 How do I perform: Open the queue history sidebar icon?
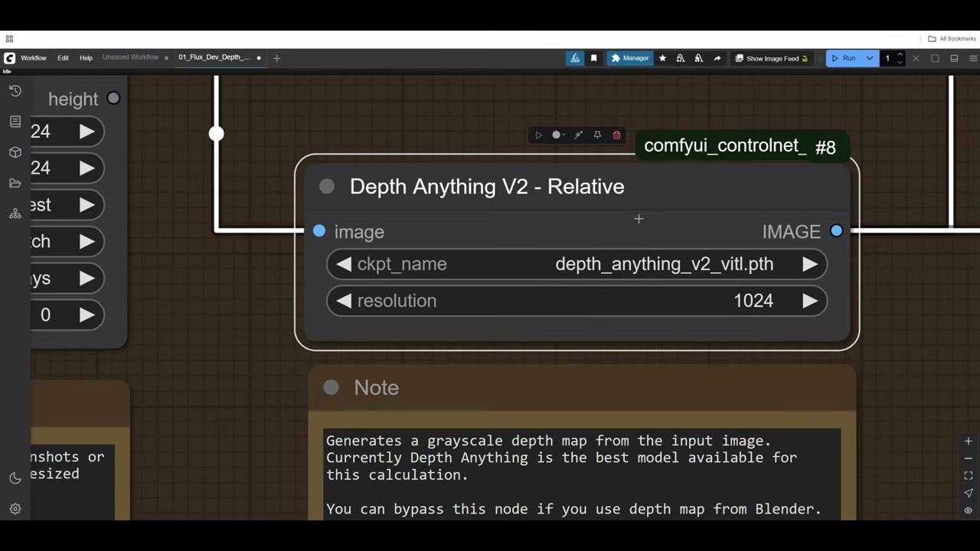coord(15,91)
